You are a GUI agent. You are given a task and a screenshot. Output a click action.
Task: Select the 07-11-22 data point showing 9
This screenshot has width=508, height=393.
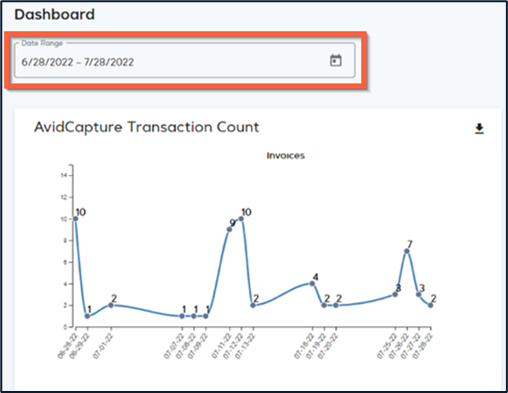point(229,229)
